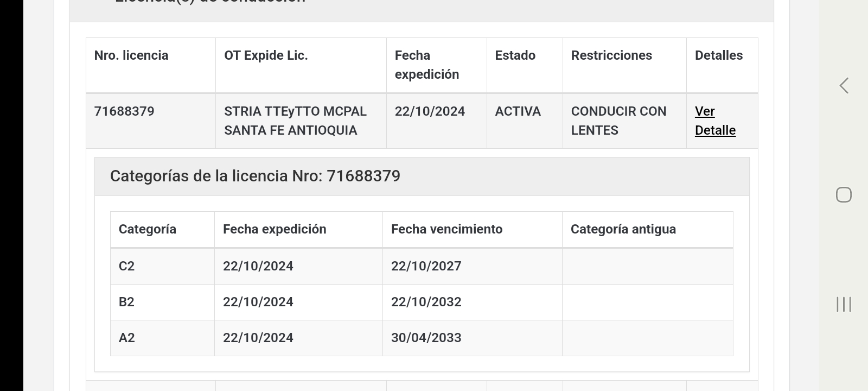Tap the Categoría antigua column header
Screen dimensions: 868x391
click(623, 229)
